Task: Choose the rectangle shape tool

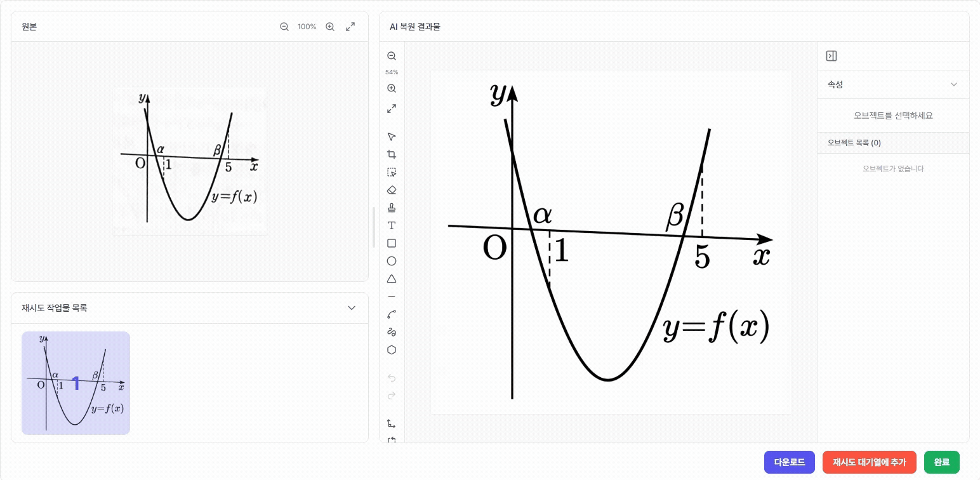Action: (x=392, y=243)
